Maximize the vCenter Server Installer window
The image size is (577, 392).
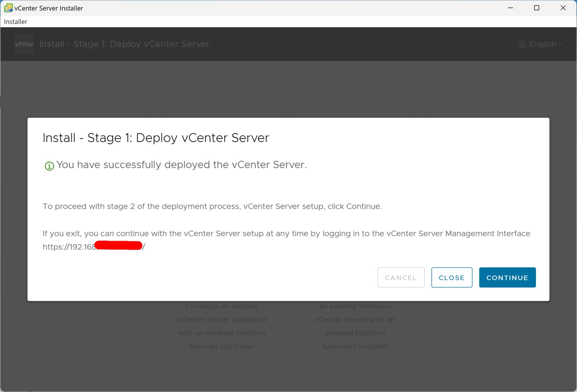click(536, 8)
